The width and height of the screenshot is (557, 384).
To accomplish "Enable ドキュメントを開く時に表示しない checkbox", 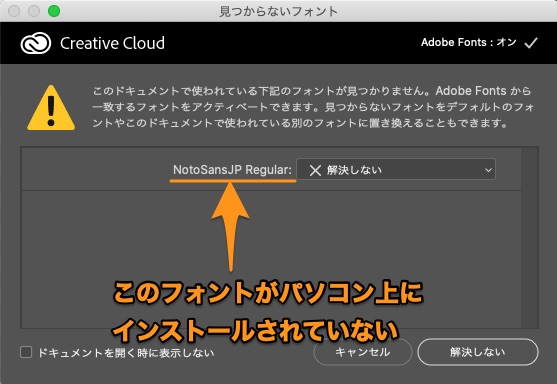I will (x=26, y=352).
